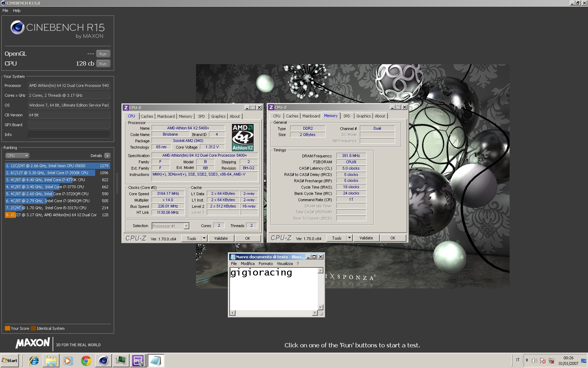Click the GFX Board field
588x368 pixels.
tap(69, 125)
